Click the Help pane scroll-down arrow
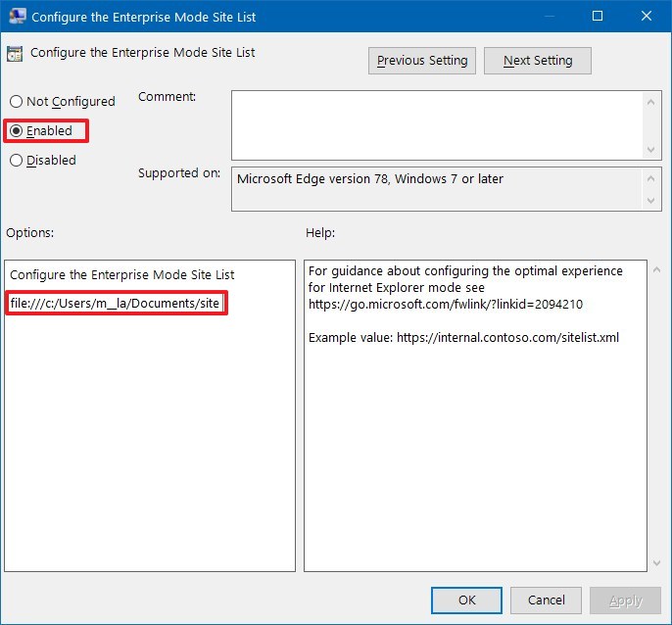 [x=656, y=562]
